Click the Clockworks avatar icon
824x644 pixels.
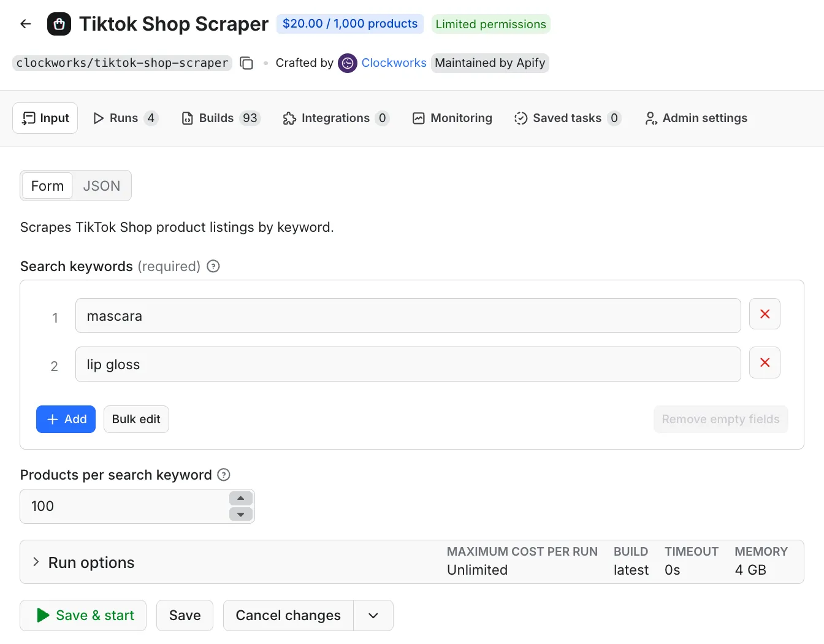point(348,63)
